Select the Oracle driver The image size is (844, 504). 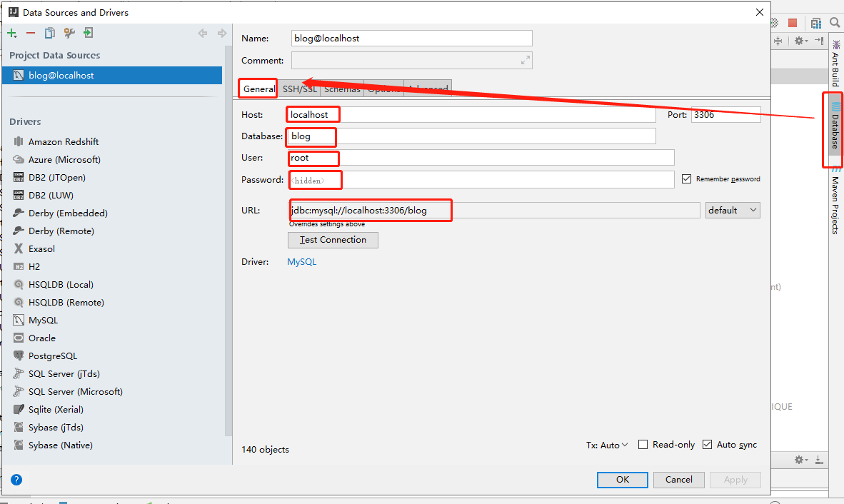click(42, 338)
